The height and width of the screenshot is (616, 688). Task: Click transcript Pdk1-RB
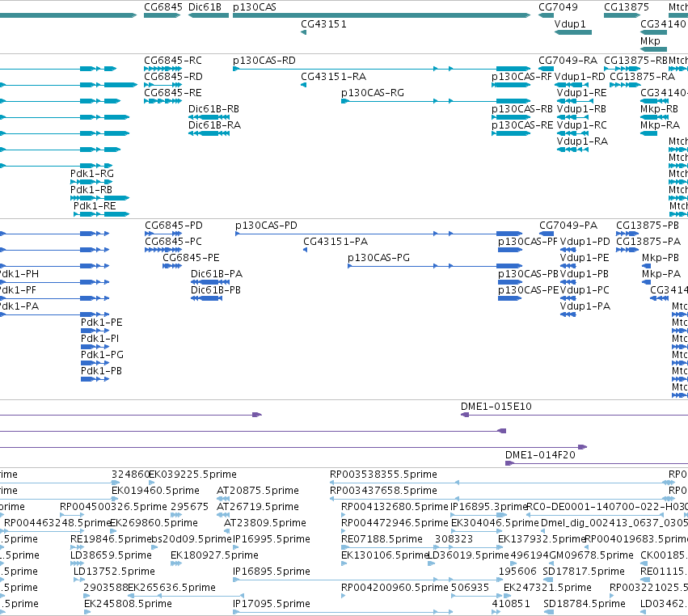[99, 198]
